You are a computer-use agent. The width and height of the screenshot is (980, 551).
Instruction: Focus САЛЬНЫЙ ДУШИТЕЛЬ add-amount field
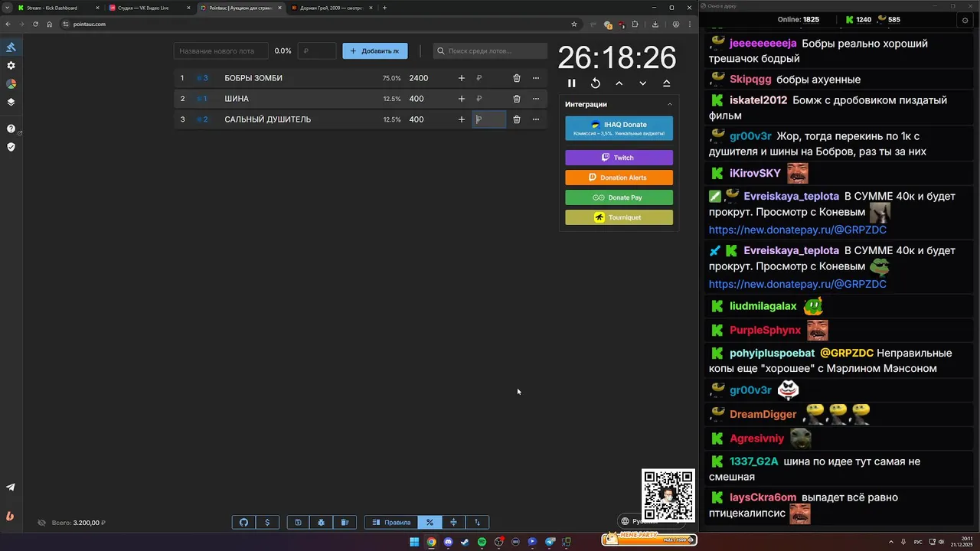point(489,119)
